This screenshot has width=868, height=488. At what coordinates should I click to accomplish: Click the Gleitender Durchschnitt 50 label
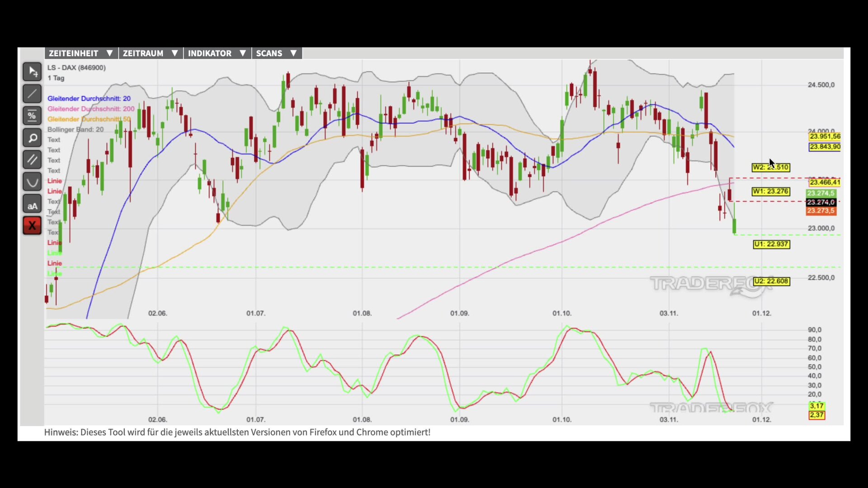[89, 119]
